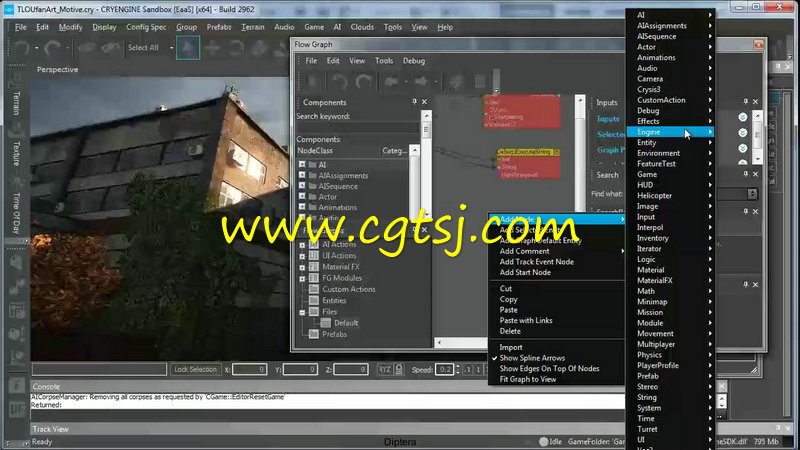Click Flow Graph toolbar redo icon
The height and width of the screenshot is (450, 800).
pyautogui.click(x=363, y=82)
